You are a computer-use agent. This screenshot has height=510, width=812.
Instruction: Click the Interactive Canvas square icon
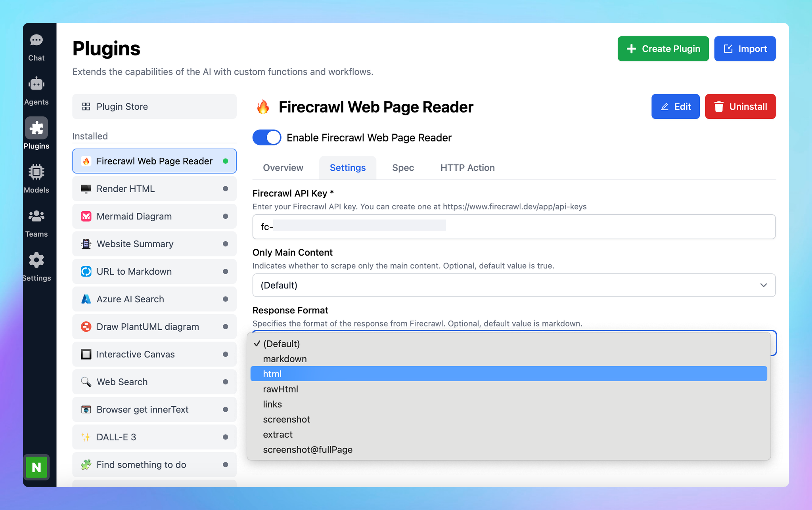pyautogui.click(x=86, y=354)
